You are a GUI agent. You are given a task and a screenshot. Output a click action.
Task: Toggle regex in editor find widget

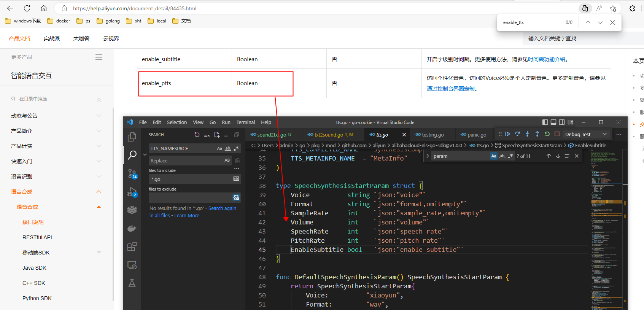(510, 156)
